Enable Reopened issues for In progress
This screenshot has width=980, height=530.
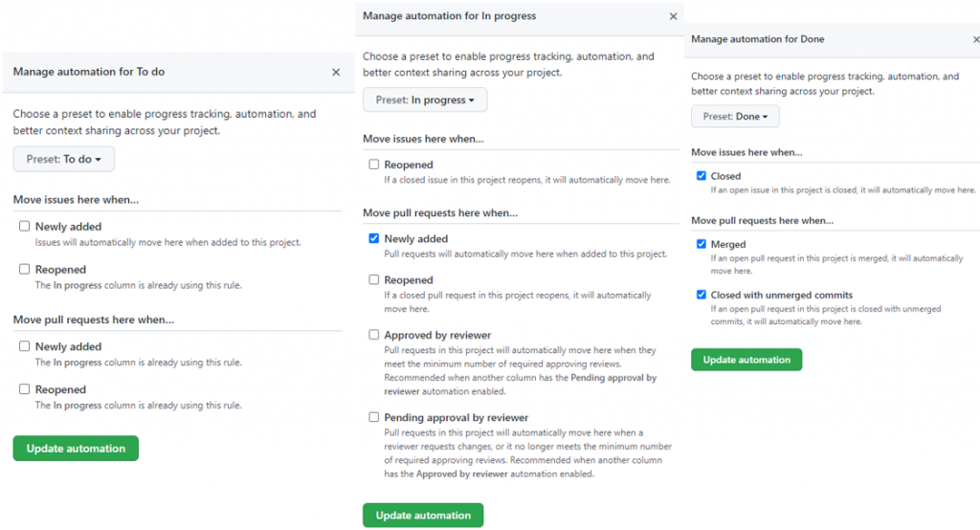pyautogui.click(x=373, y=165)
